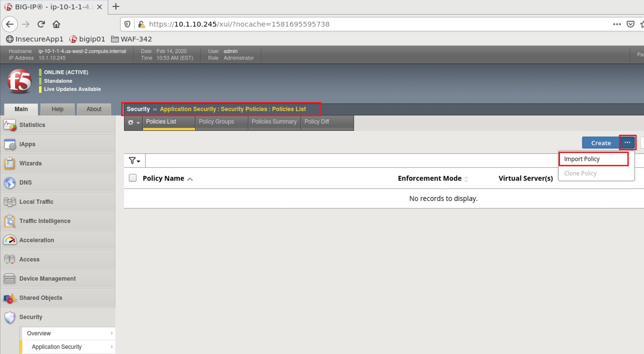Screen dimensions: 644x354
Task: Click into the policy filter search field
Action: (352, 161)
